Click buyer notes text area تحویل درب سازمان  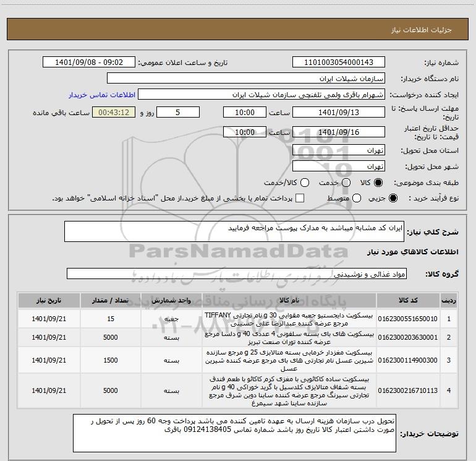[234, 433]
